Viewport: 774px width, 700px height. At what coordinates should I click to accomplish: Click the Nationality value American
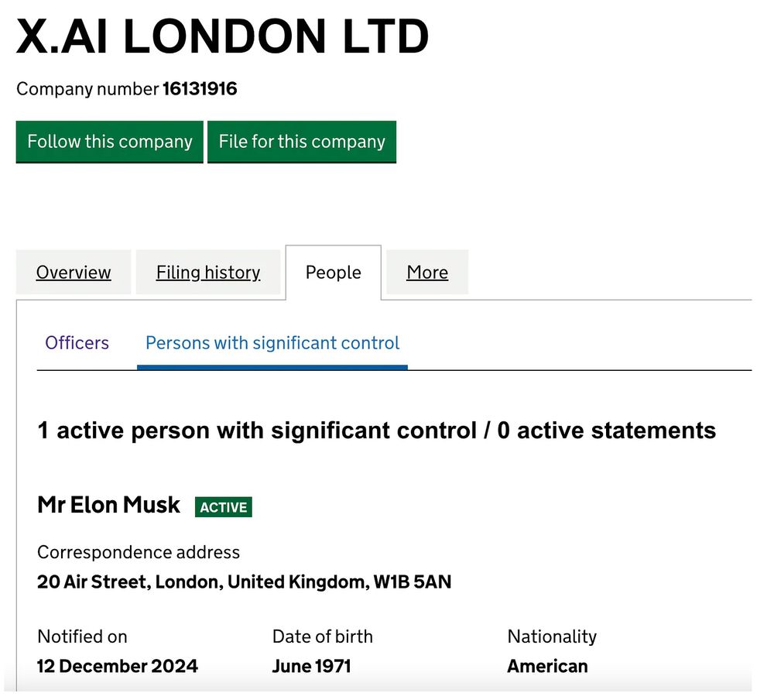547,666
